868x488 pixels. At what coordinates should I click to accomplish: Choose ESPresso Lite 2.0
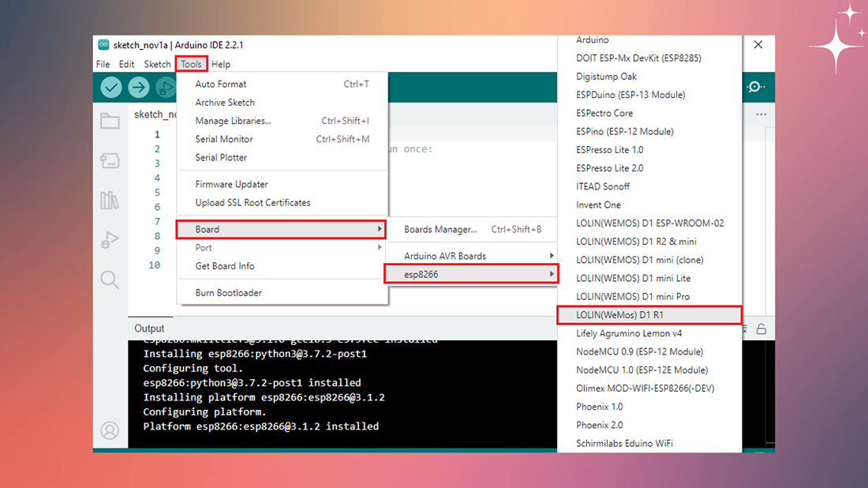649,168
